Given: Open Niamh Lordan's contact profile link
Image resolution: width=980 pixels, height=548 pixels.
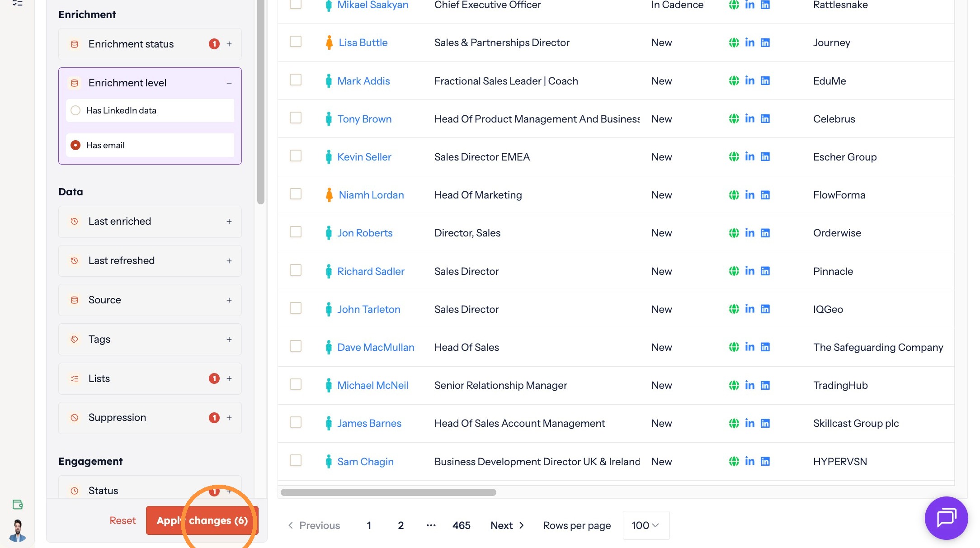Looking at the screenshot, I should tap(371, 195).
